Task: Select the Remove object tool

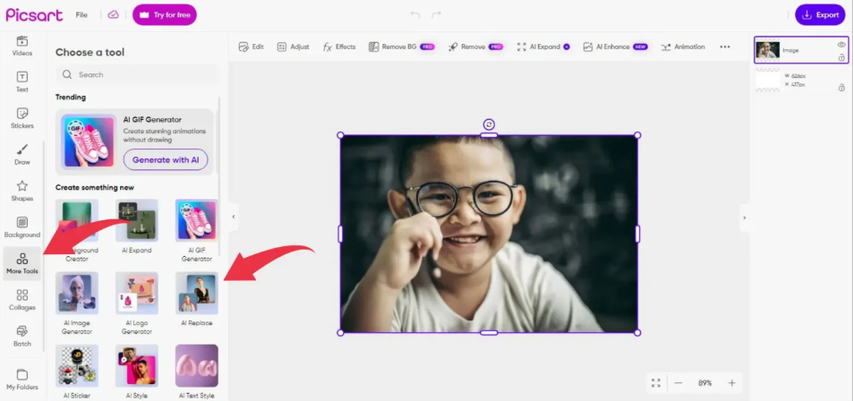Action: click(x=476, y=47)
